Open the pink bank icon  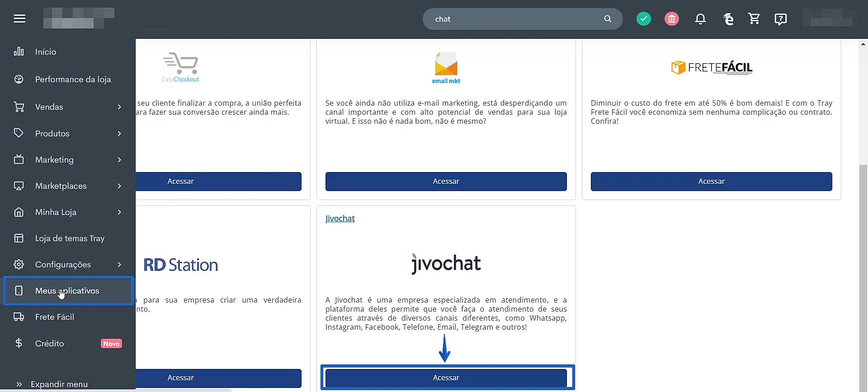pyautogui.click(x=672, y=19)
